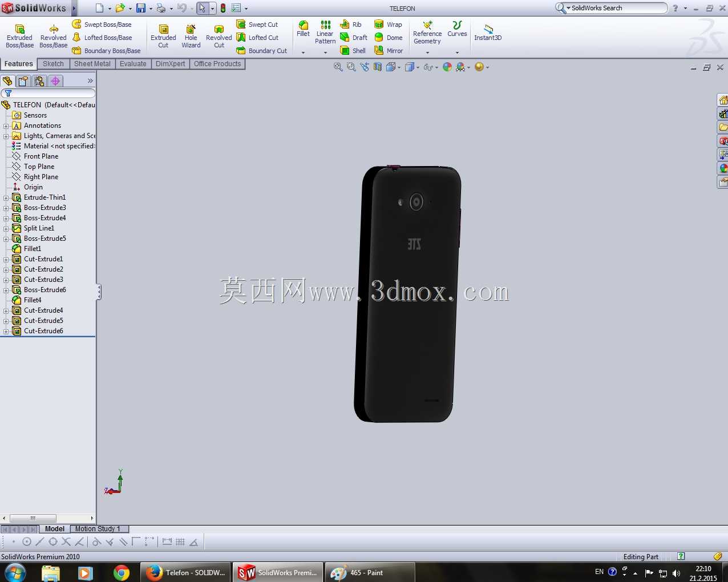Expand the Boss-Extrude3 feature node

coord(6,208)
